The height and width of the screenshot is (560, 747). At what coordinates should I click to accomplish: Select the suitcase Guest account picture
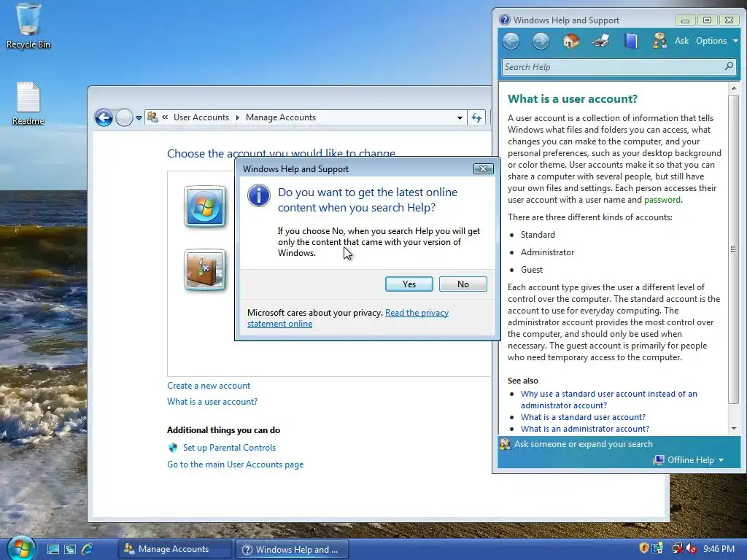[205, 270]
